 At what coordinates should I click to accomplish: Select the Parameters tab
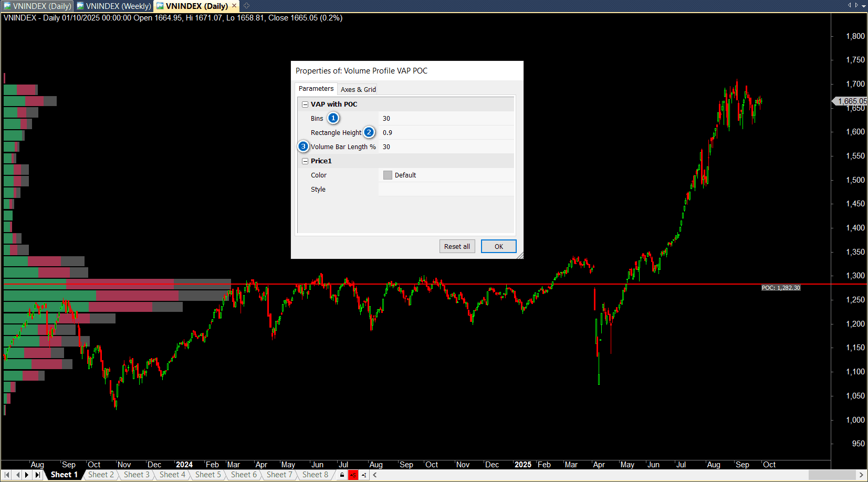coord(316,89)
